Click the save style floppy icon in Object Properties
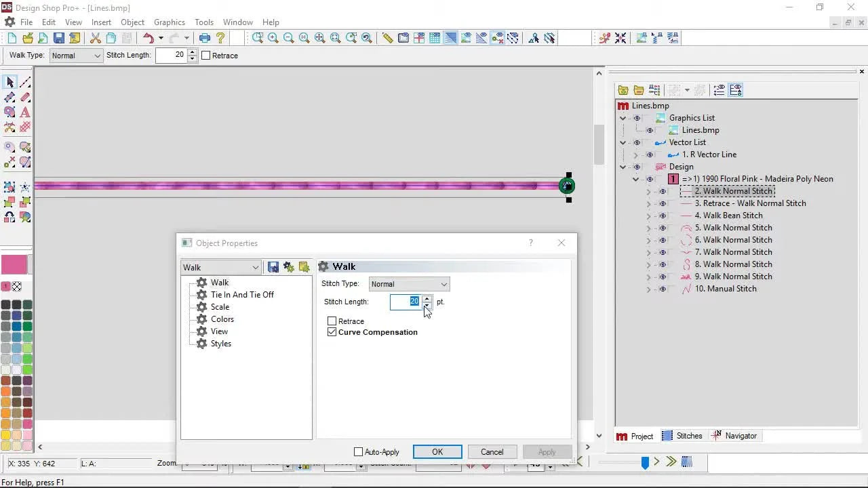The height and width of the screenshot is (488, 868). 273,267
